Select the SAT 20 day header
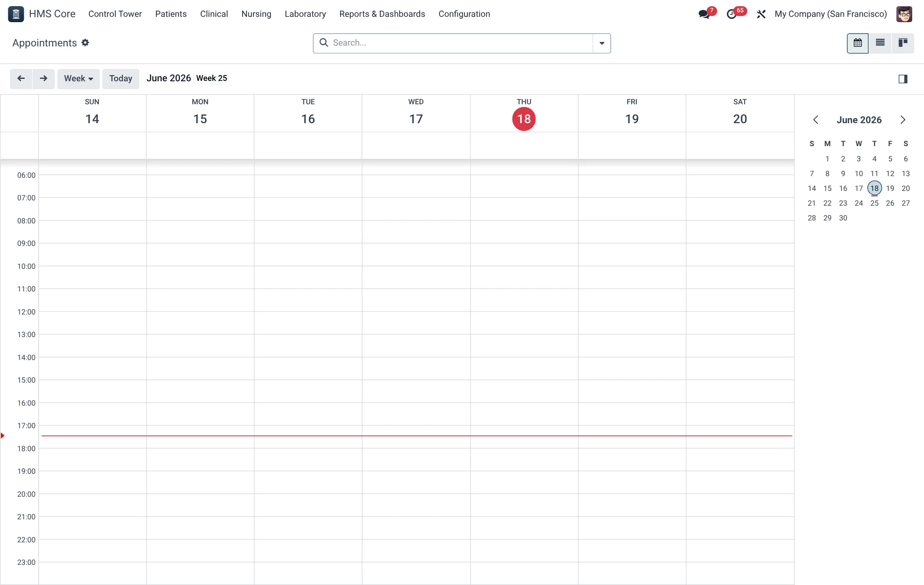 coord(740,113)
